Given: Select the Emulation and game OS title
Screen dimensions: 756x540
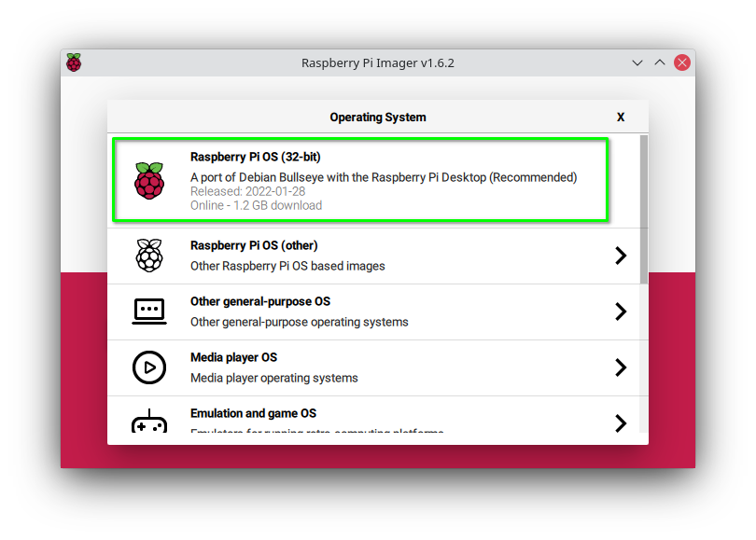Looking at the screenshot, I should pyautogui.click(x=253, y=413).
